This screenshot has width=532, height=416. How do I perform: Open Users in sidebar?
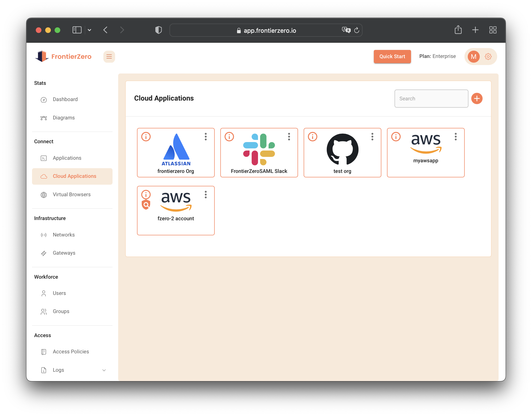click(72, 293)
